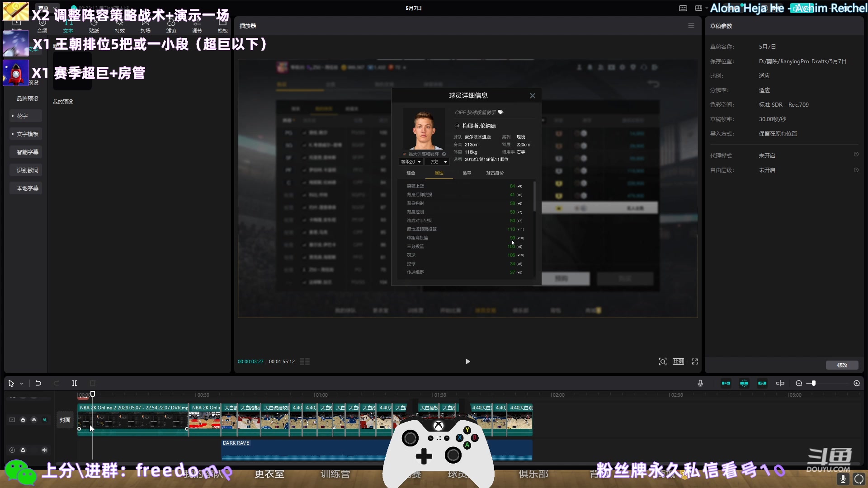868x488 pixels.
Task: Select the 球员身价 tab in player info dialog
Action: (x=495, y=173)
